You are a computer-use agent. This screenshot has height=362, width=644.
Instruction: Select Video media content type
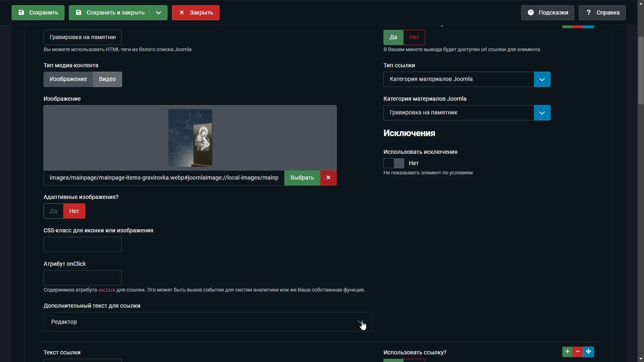coord(107,79)
